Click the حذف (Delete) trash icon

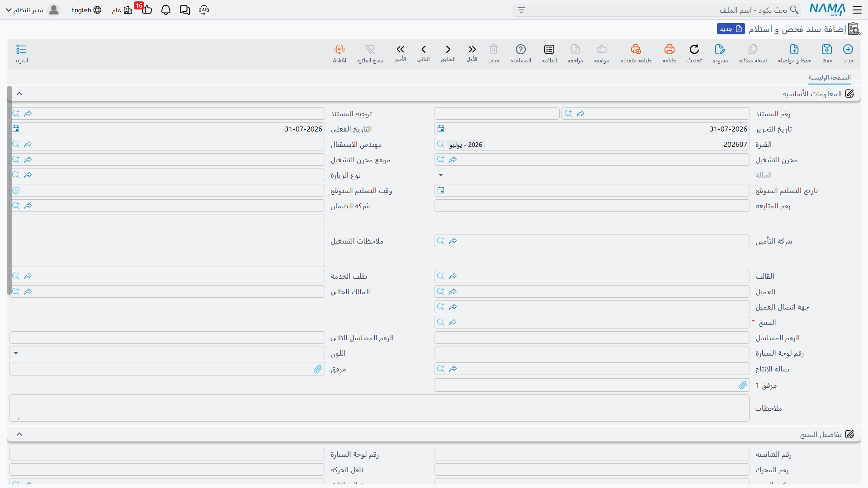[x=494, y=50]
